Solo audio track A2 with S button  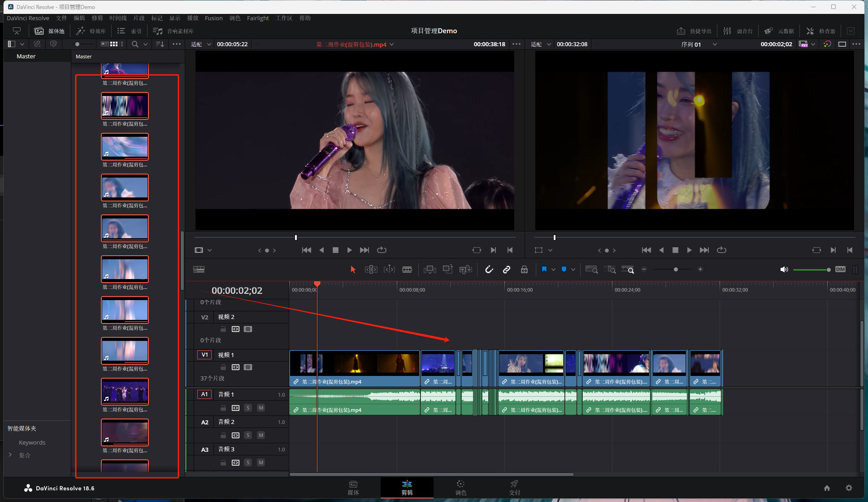[x=248, y=435]
